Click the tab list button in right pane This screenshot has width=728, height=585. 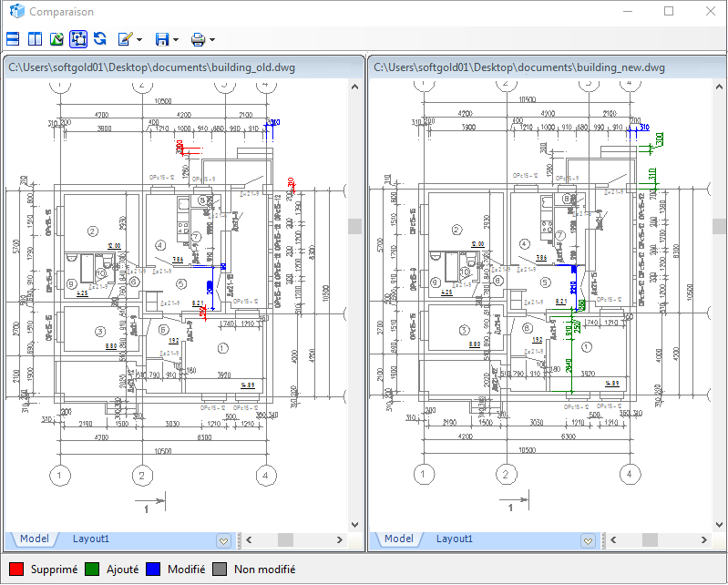click(x=588, y=540)
